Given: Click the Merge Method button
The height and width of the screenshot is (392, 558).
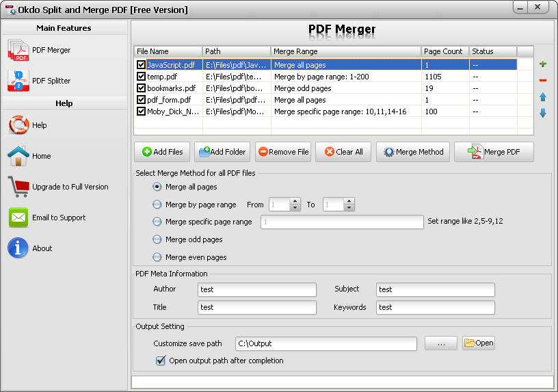Looking at the screenshot, I should pos(413,152).
